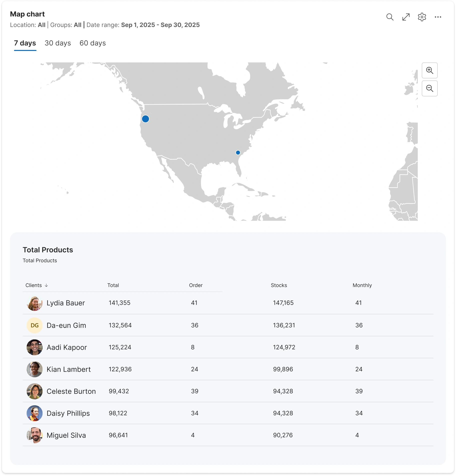456x476 pixels.
Task: Click the search magnifier icon in header
Action: pos(390,17)
